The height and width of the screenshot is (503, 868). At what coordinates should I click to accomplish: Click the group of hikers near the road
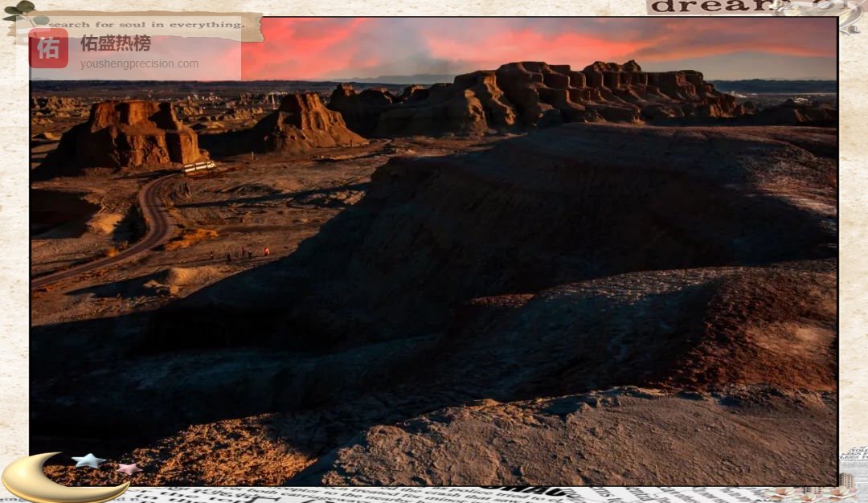[241, 255]
